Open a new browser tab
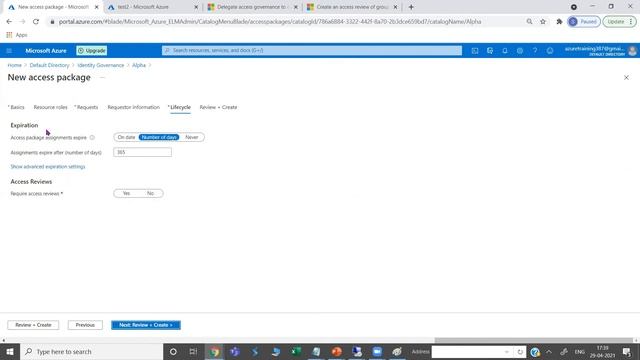 pyautogui.click(x=411, y=7)
